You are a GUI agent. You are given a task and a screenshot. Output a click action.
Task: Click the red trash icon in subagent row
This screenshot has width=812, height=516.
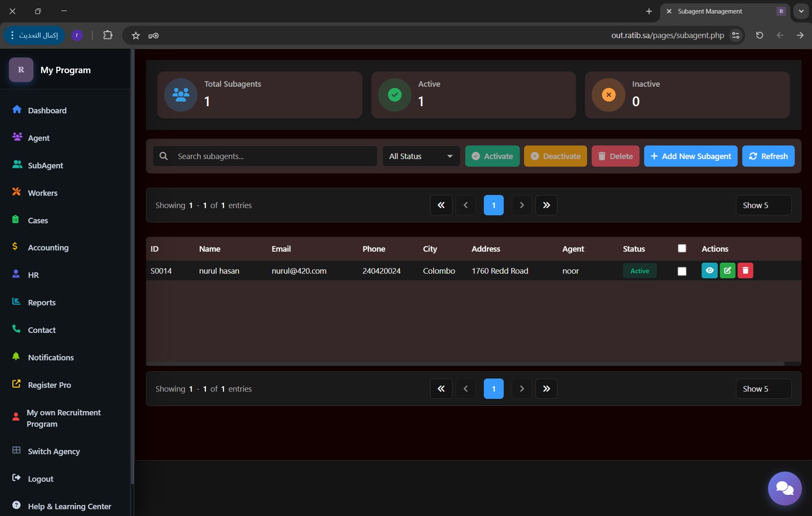[745, 271]
